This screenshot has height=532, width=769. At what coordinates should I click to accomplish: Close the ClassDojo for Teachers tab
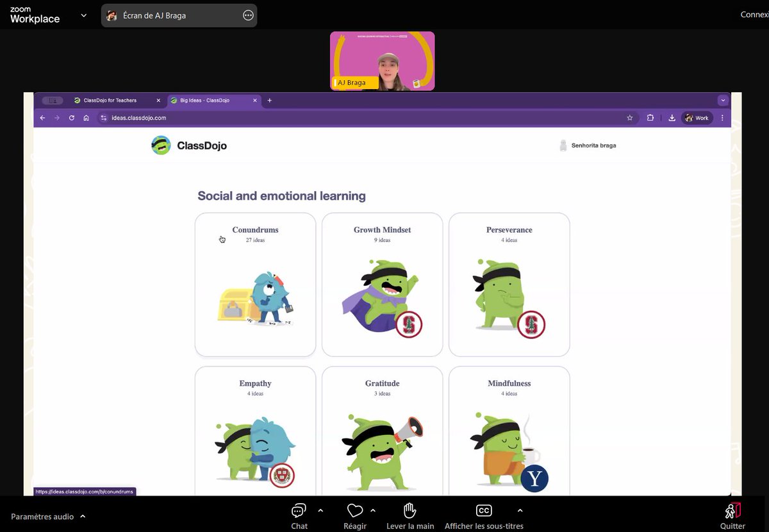point(158,101)
